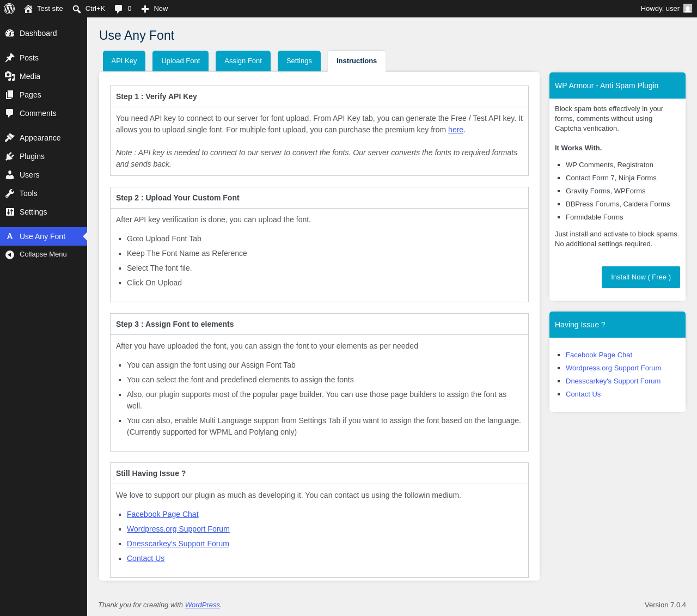The image size is (697, 616).
Task: Click the Media icon in sidebar
Action: click(10, 76)
